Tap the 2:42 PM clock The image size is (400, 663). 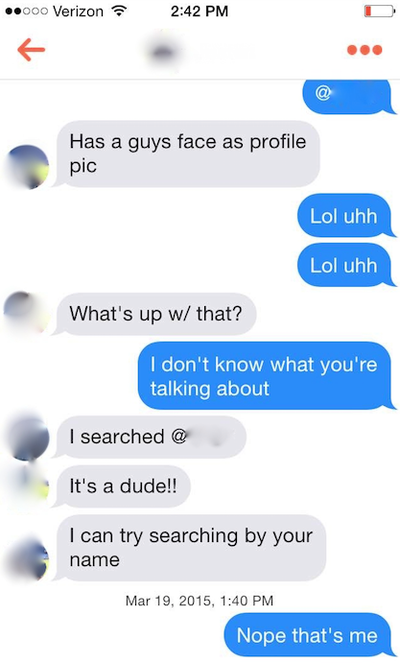(x=200, y=11)
